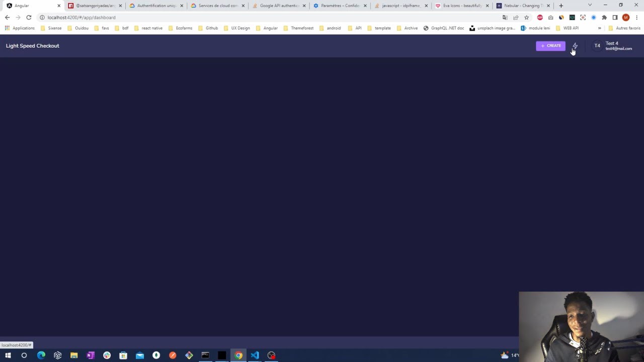The width and height of the screenshot is (644, 362).
Task: Close the Angular tab
Action: point(59,6)
